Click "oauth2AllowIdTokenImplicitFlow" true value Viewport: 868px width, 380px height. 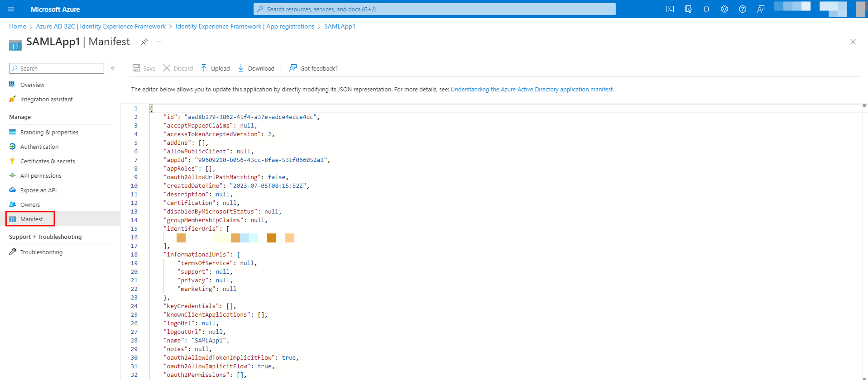point(288,357)
